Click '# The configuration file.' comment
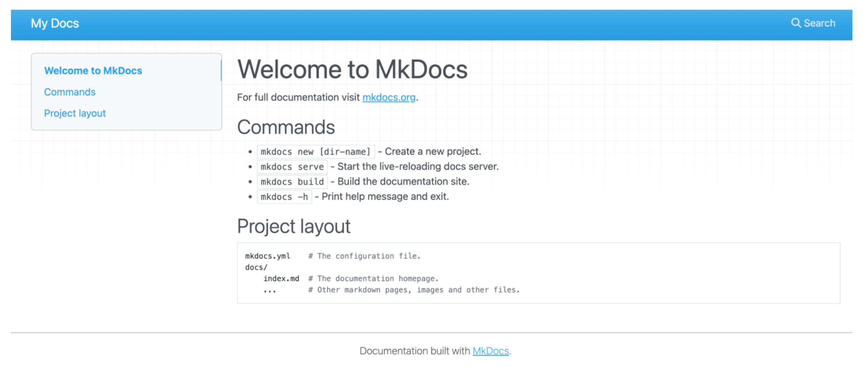Screen dimensions: 868x376 tap(364, 256)
